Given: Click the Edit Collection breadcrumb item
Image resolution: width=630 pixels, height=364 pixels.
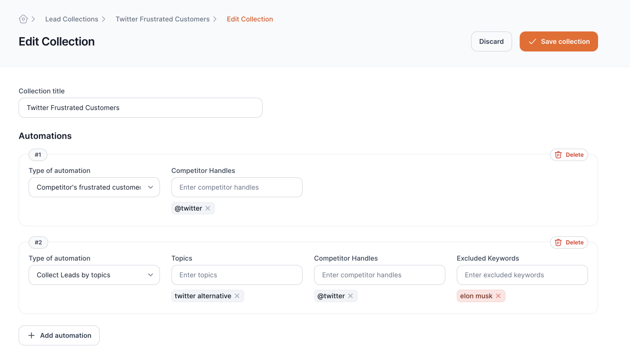Looking at the screenshot, I should 250,19.
